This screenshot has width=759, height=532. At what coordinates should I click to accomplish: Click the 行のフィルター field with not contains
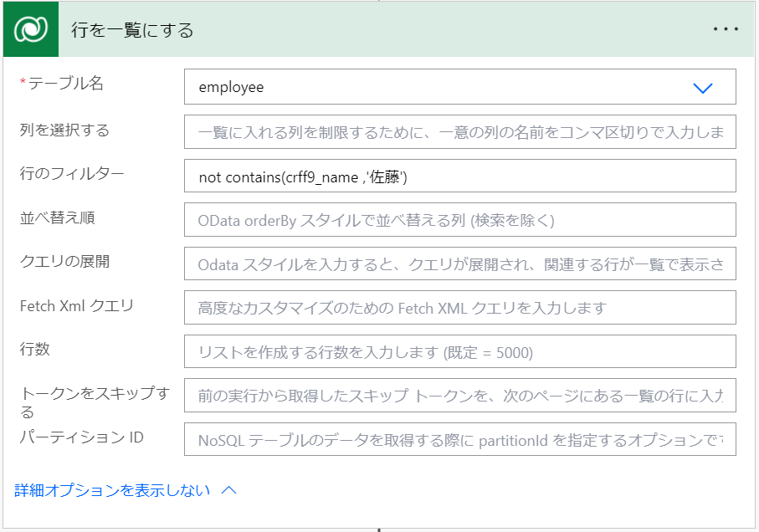460,176
